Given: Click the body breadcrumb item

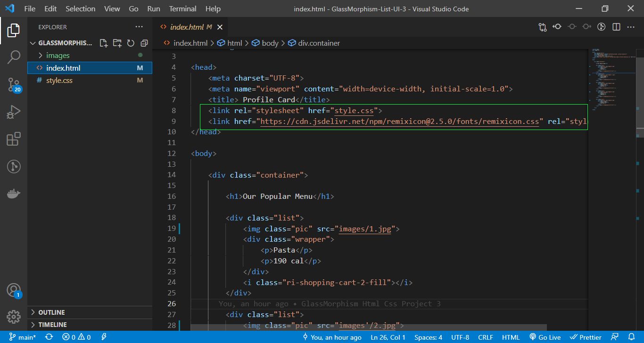Looking at the screenshot, I should pos(265,43).
